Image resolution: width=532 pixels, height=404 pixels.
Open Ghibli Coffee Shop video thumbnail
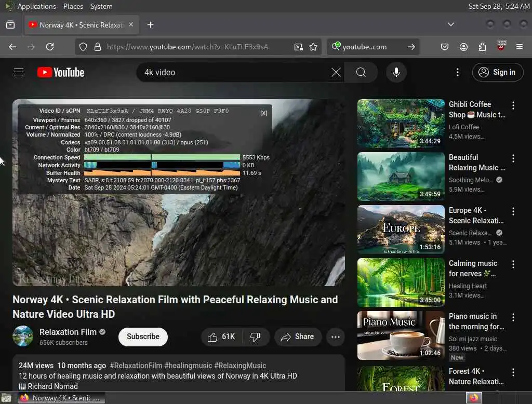point(401,124)
